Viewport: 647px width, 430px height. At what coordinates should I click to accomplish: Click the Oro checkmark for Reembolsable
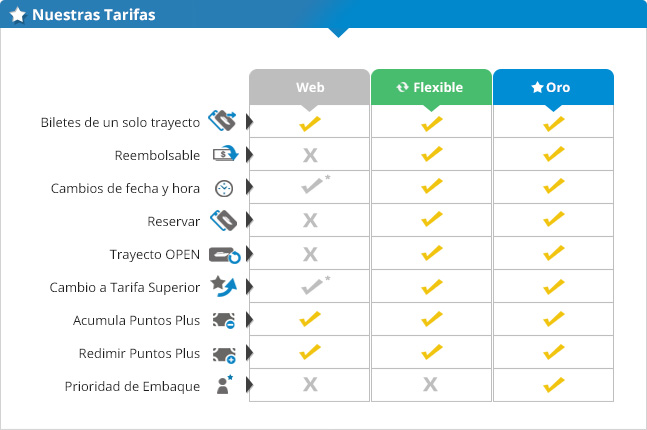(x=553, y=154)
